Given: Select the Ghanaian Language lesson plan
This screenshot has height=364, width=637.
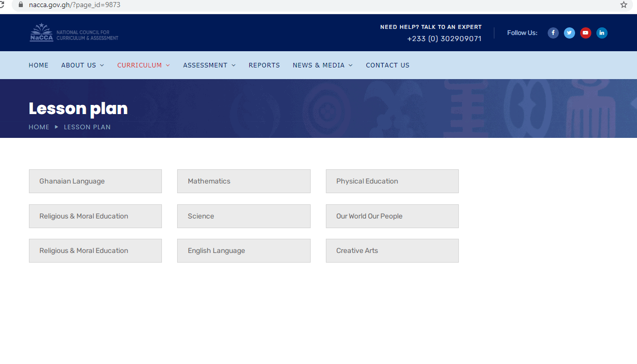Looking at the screenshot, I should (95, 181).
